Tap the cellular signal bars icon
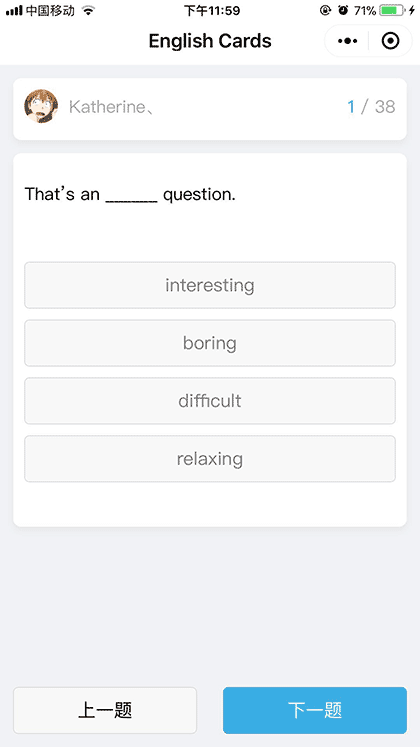The image size is (420, 747). coord(14,10)
